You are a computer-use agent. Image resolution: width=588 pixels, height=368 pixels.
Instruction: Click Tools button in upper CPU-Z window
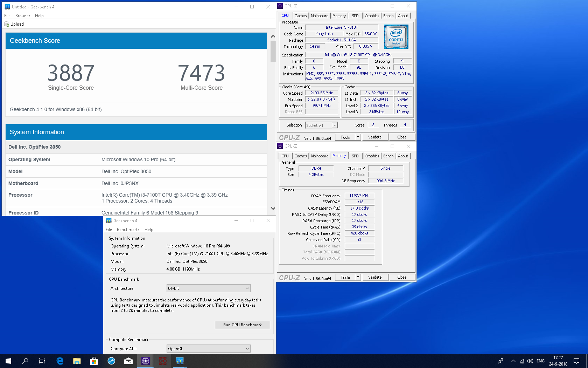tap(345, 137)
